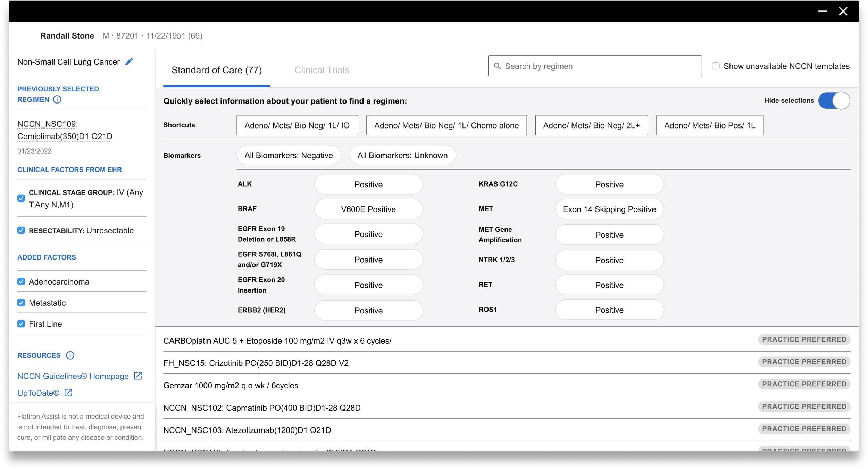Viewport: 868px width, 469px height.
Task: Click Practice Preferred badge on Gemzar row
Action: [x=804, y=384]
